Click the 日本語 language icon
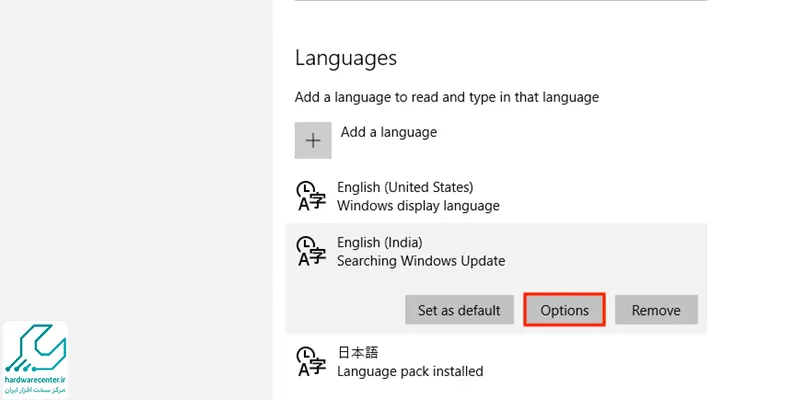800x400 pixels. coord(311,361)
